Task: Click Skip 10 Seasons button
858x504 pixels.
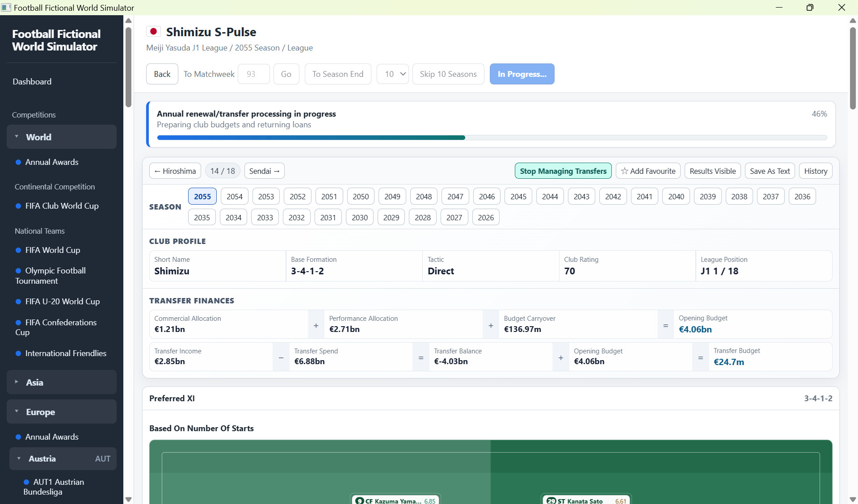Action: click(448, 74)
